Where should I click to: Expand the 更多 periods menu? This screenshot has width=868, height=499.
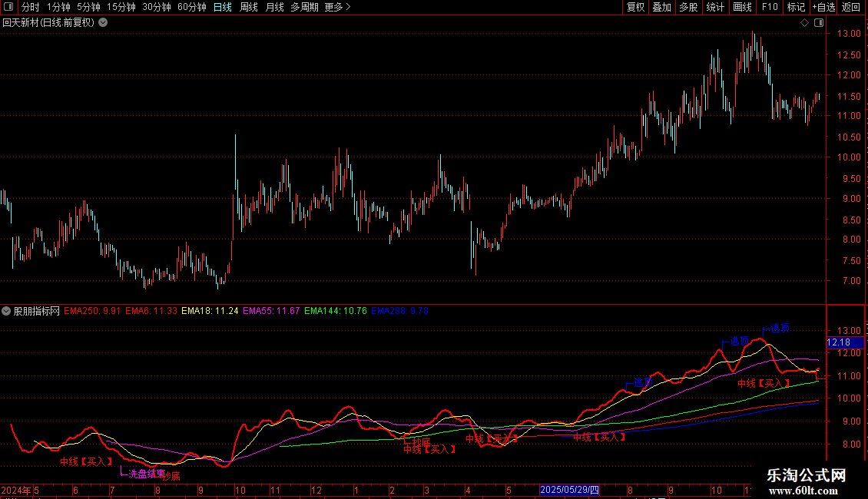pos(337,7)
